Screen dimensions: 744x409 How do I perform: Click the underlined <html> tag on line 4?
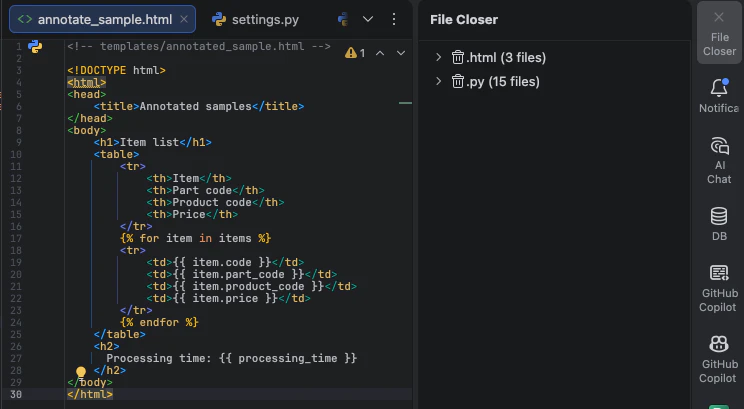[86, 83]
